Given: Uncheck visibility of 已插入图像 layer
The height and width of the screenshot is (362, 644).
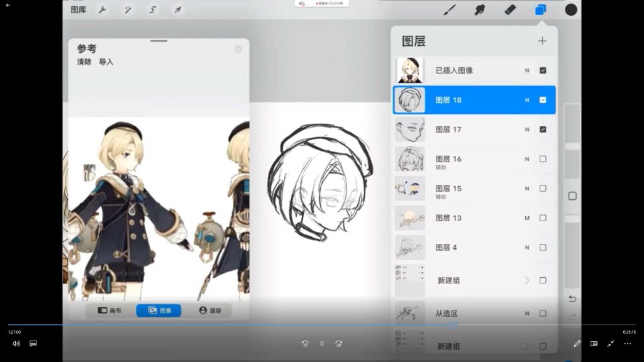Looking at the screenshot, I should 543,70.
